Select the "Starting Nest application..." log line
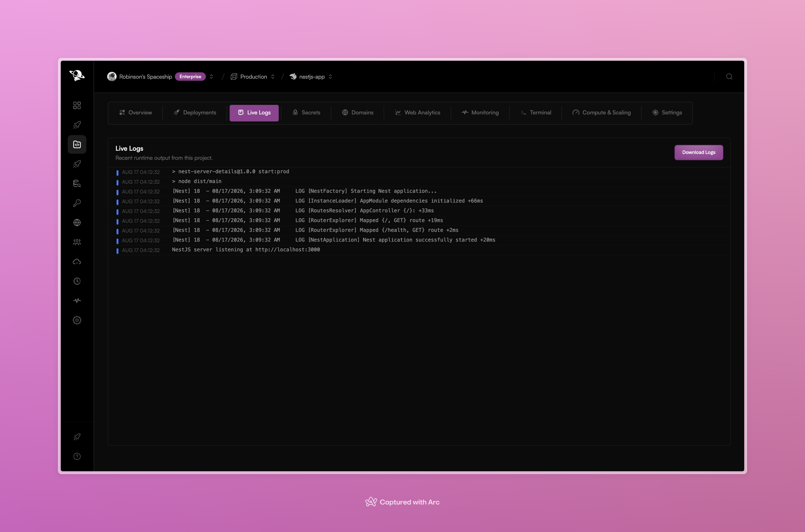The height and width of the screenshot is (532, 805). coord(419,191)
